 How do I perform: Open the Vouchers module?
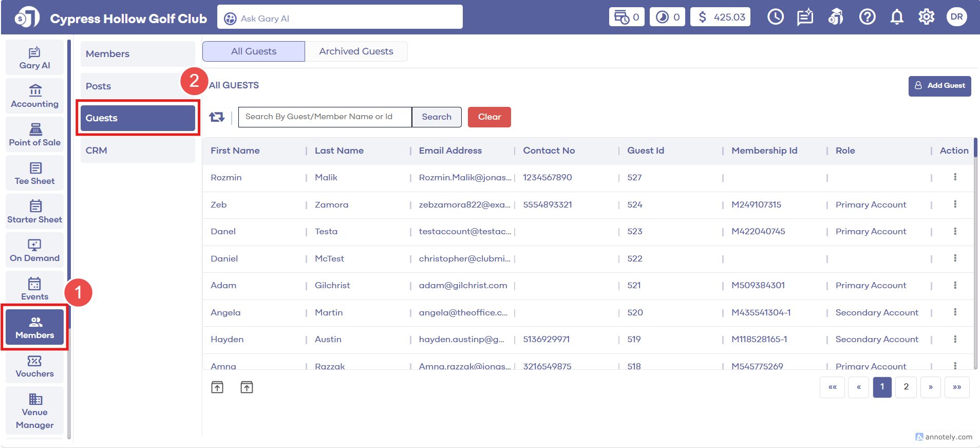[34, 366]
